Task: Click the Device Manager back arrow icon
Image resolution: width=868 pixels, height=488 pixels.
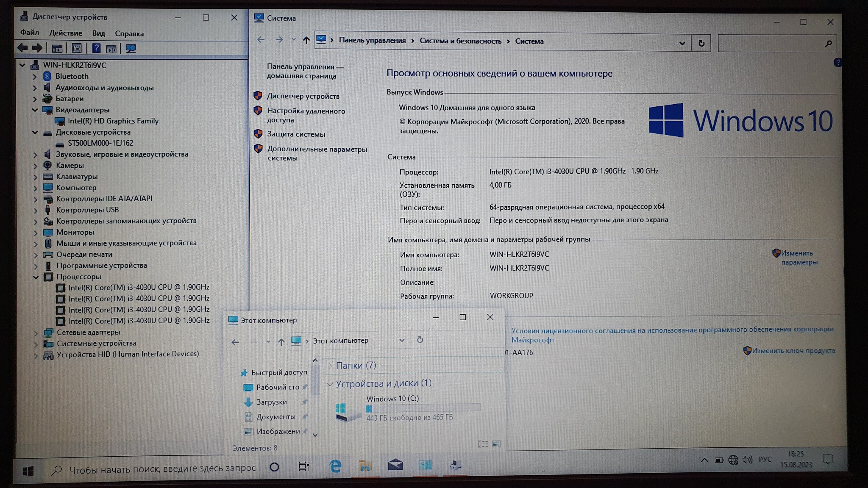Action: point(22,48)
